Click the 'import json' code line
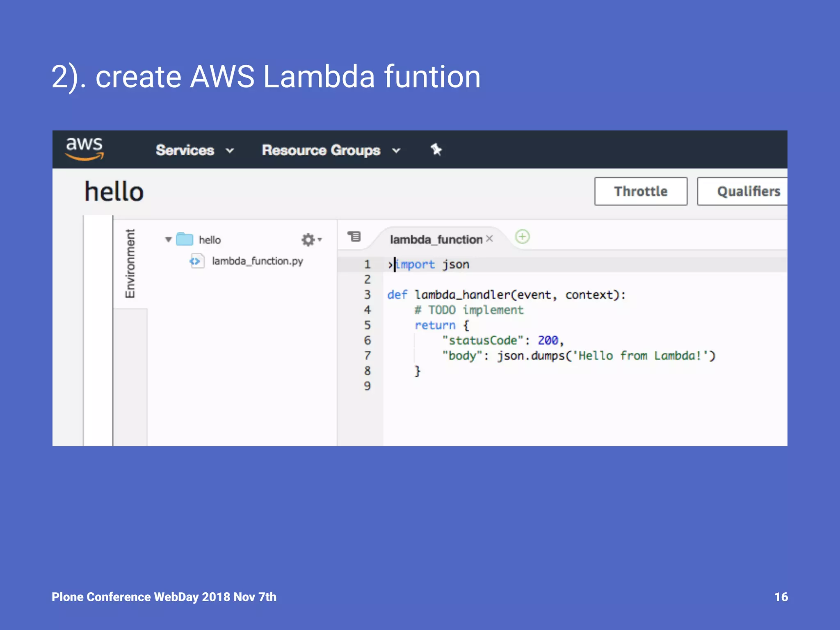 432,265
